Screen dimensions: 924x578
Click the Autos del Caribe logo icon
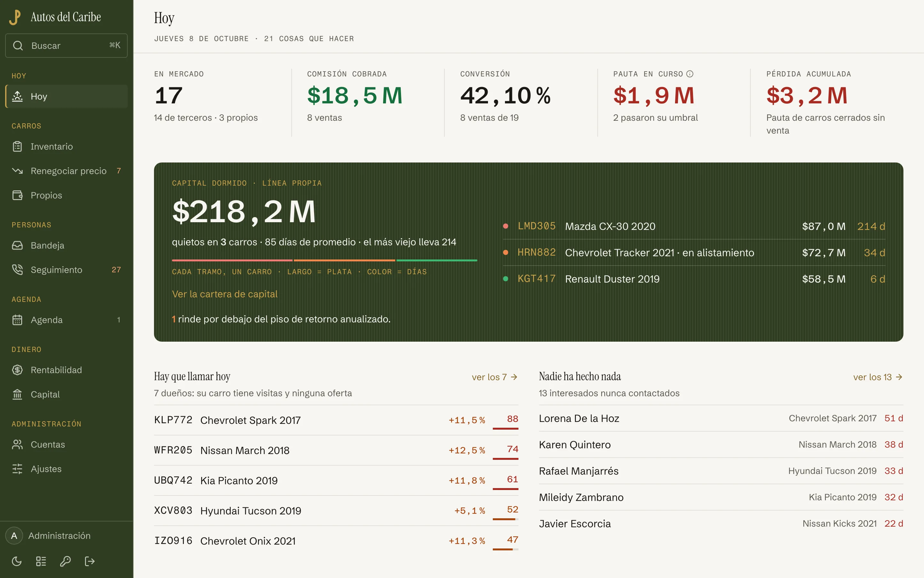click(15, 17)
